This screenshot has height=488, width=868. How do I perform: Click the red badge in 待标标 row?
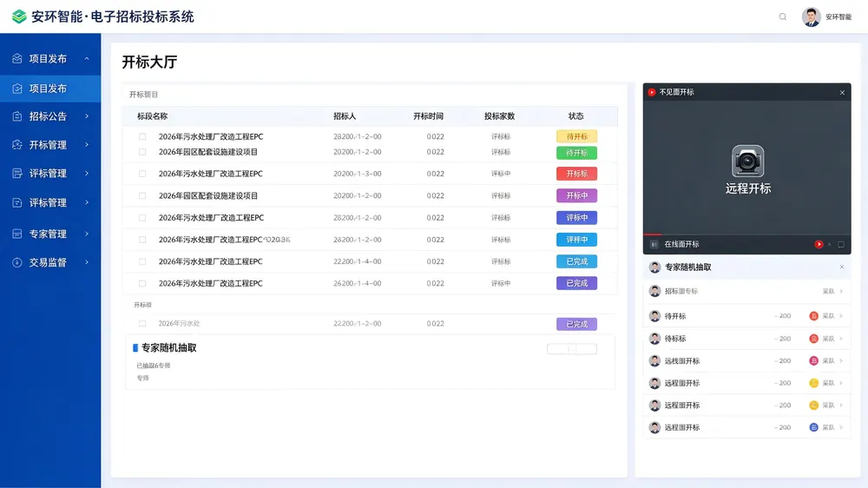click(x=814, y=339)
